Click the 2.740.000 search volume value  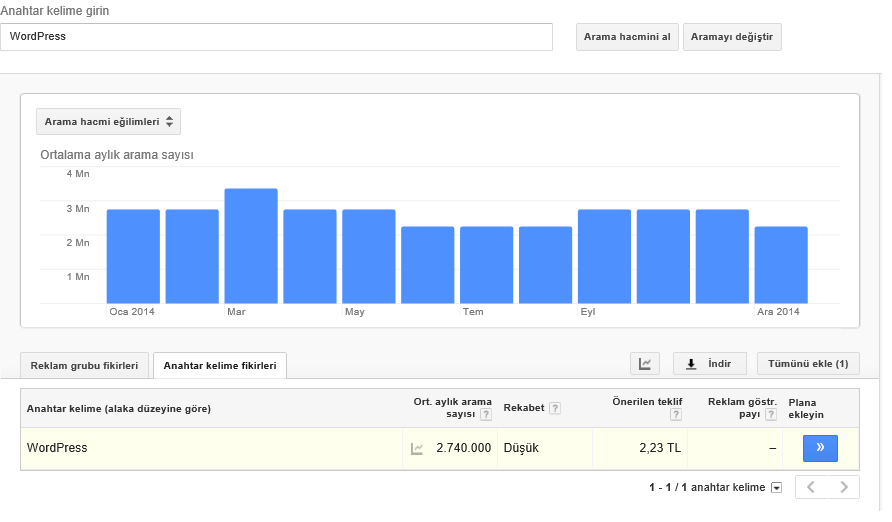(464, 448)
